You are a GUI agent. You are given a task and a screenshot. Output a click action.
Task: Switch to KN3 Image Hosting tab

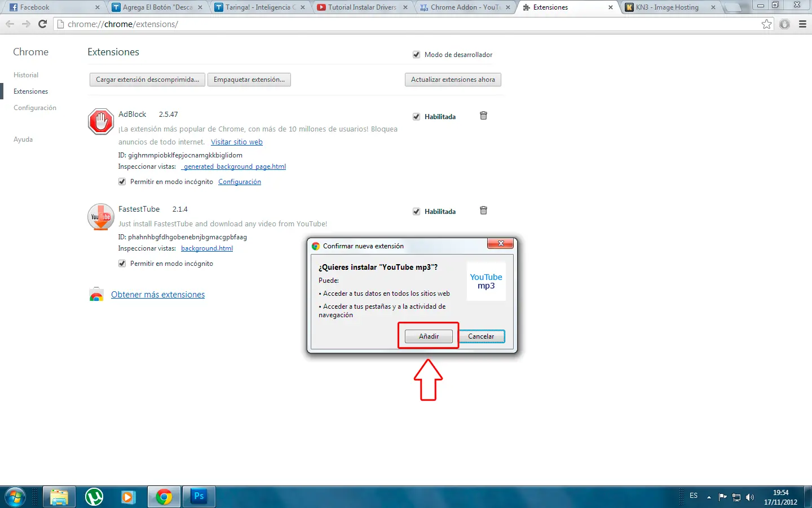669,7
